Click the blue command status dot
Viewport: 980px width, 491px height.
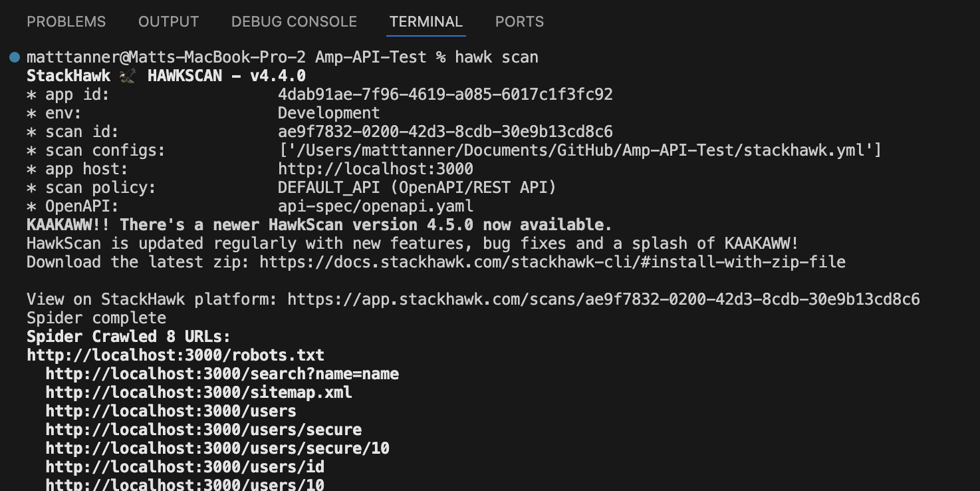click(15, 57)
